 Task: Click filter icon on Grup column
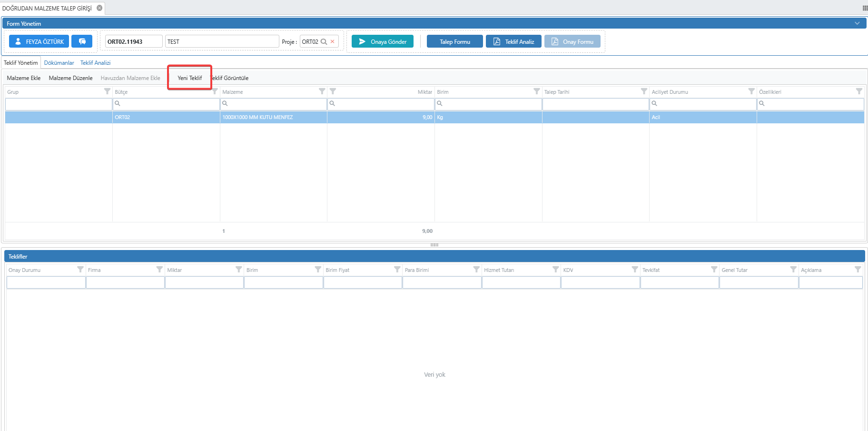pos(107,91)
